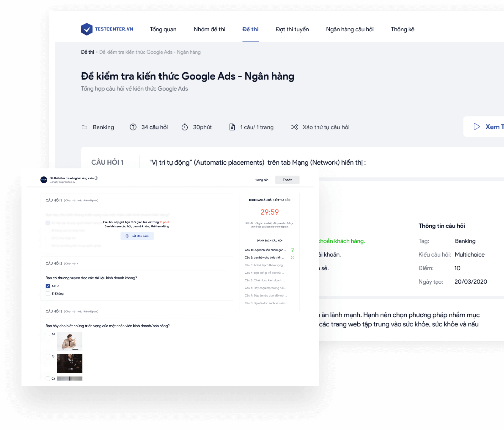The height and width of the screenshot is (430, 504).
Task: Click the title Đề kiểm tra kiến thức Google Ads
Action: click(x=188, y=76)
